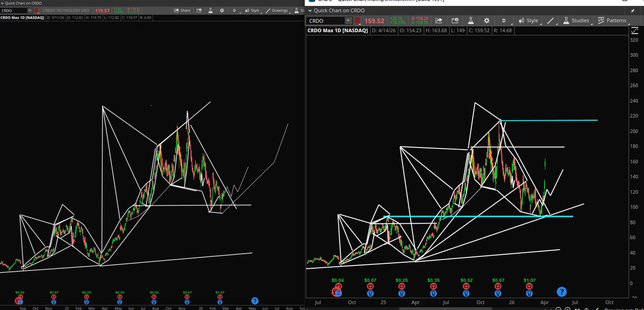Open chart settings via the gear icon
Screen dimensions: 644x310
(487, 20)
